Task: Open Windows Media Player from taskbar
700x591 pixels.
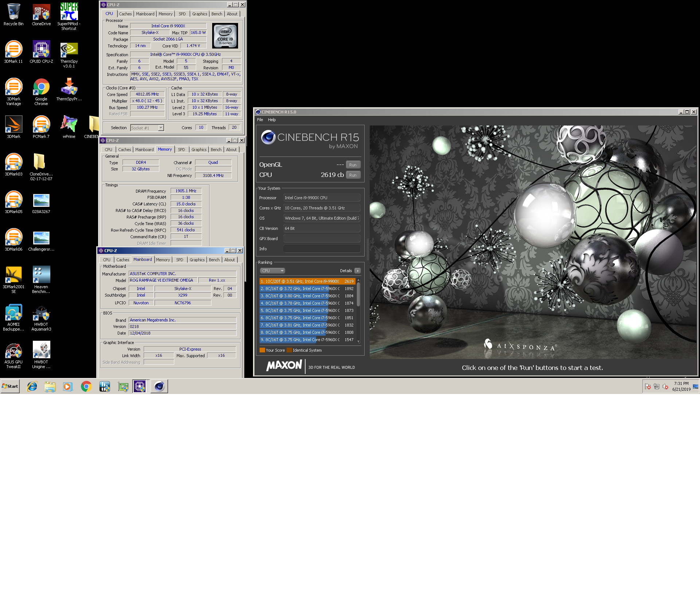Action: pos(68,386)
